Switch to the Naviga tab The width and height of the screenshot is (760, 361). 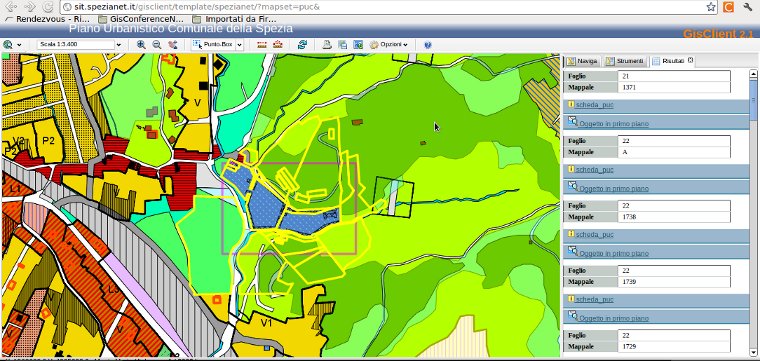click(x=582, y=61)
